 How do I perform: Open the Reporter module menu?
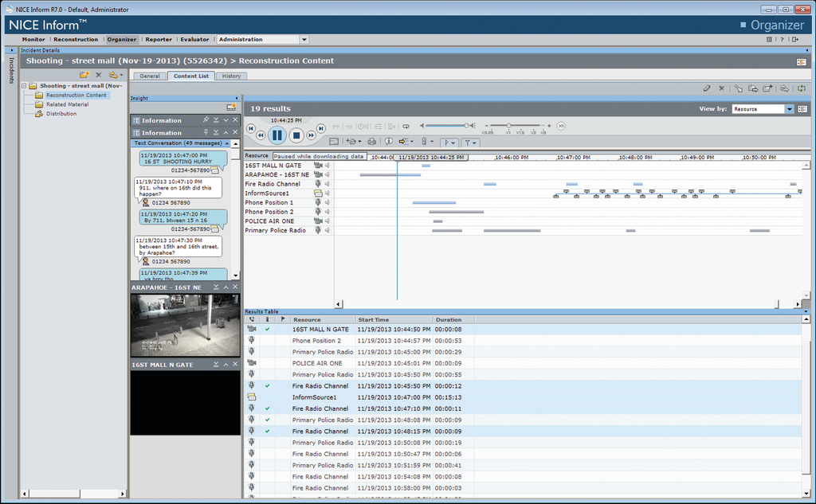(158, 39)
